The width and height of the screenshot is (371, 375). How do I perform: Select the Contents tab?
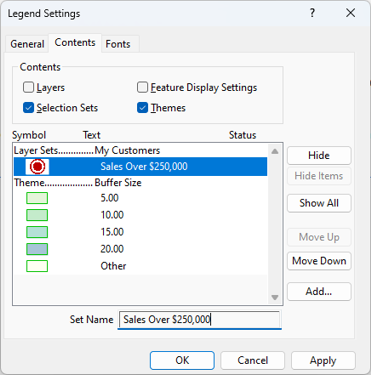(x=75, y=43)
